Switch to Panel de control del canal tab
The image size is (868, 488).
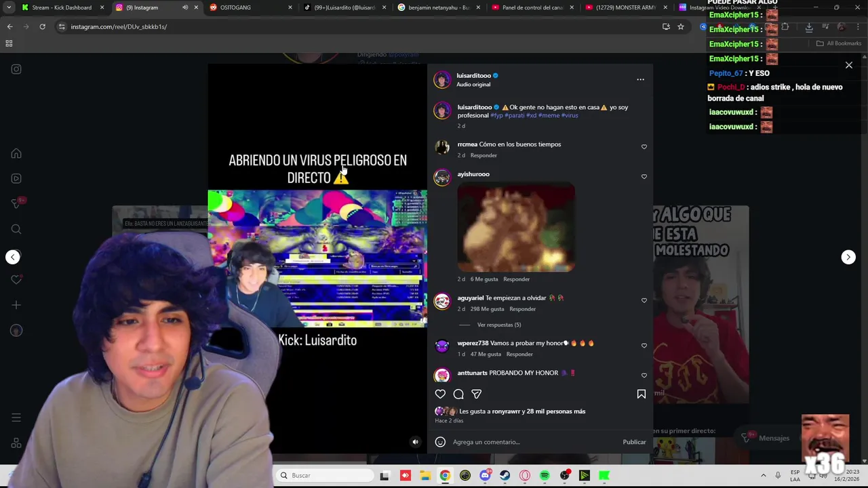pyautogui.click(x=533, y=7)
